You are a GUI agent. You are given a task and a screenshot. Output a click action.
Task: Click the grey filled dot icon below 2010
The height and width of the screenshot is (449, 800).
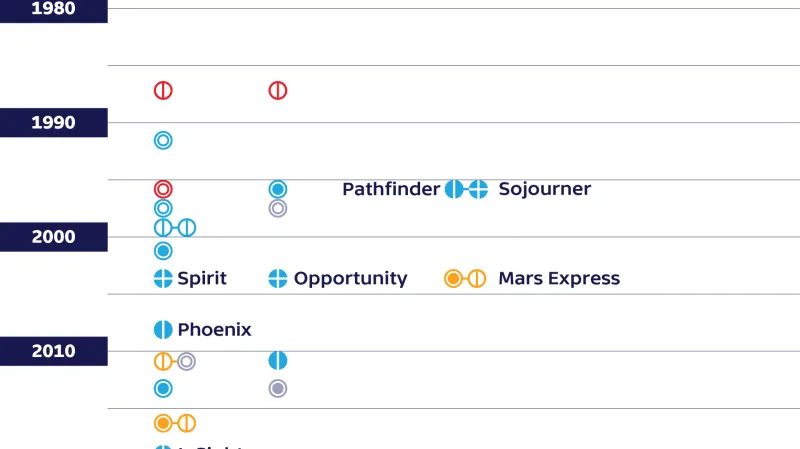pyautogui.click(x=278, y=389)
